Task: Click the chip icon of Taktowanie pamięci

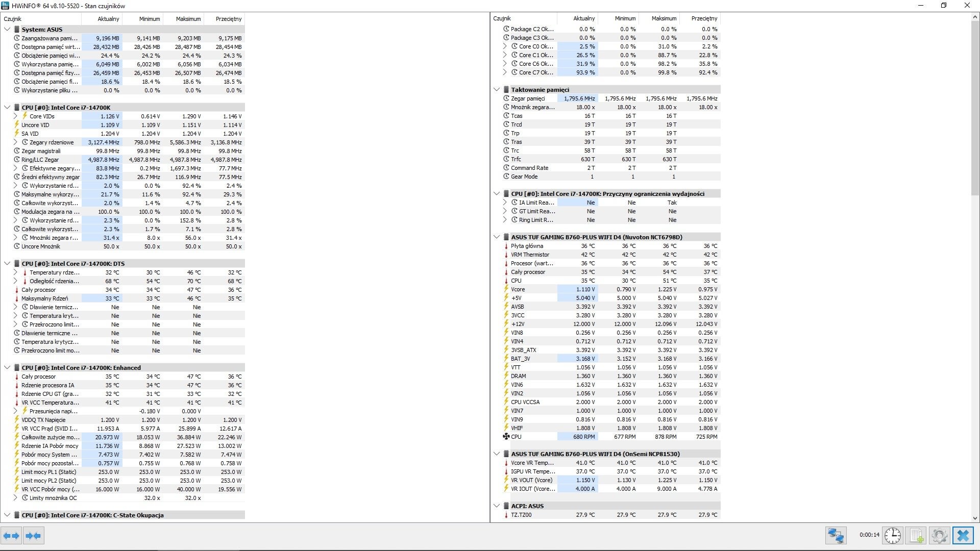Action: 506,90
